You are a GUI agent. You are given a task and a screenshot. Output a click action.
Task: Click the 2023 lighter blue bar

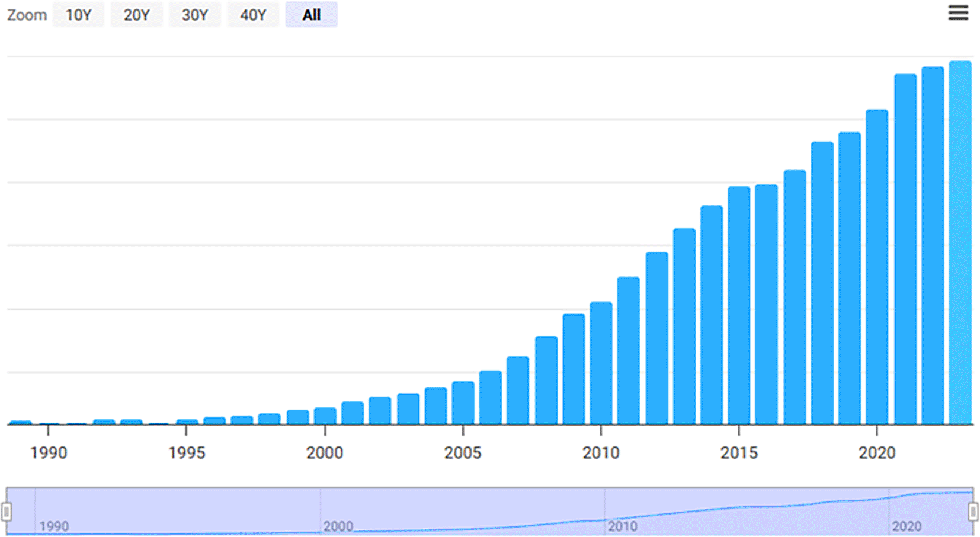(x=960, y=243)
